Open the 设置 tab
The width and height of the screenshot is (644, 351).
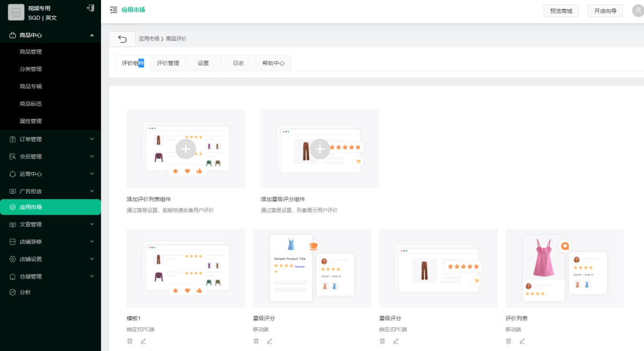203,63
